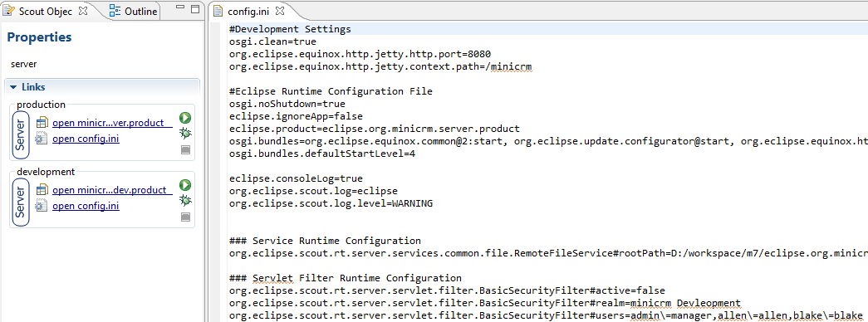Viewport: 868px width, 322px height.
Task: Click the eclipse.product line
Action: click(x=375, y=129)
